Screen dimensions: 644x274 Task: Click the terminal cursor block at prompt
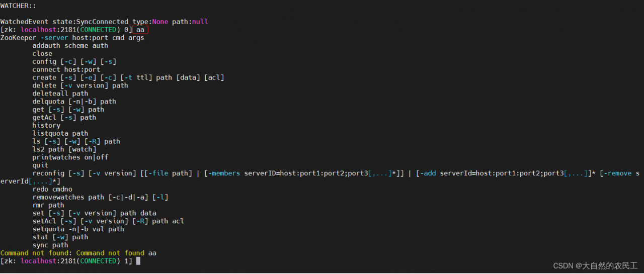click(x=138, y=261)
